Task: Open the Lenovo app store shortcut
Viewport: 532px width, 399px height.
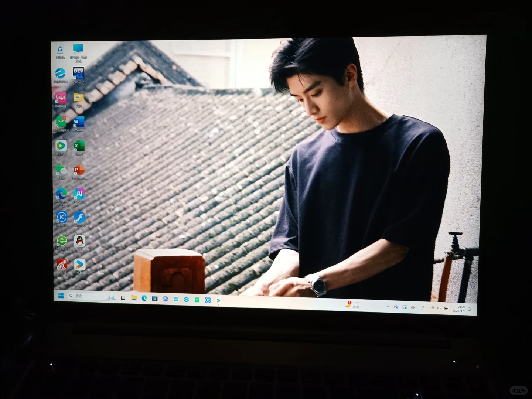Action: click(x=61, y=124)
